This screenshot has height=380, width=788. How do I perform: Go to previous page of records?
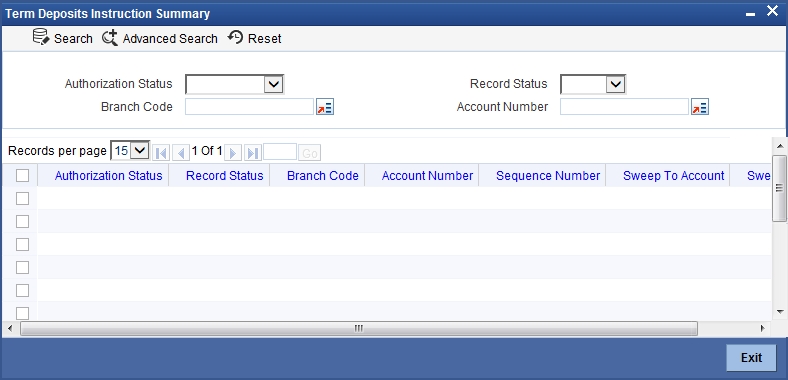tap(180, 153)
